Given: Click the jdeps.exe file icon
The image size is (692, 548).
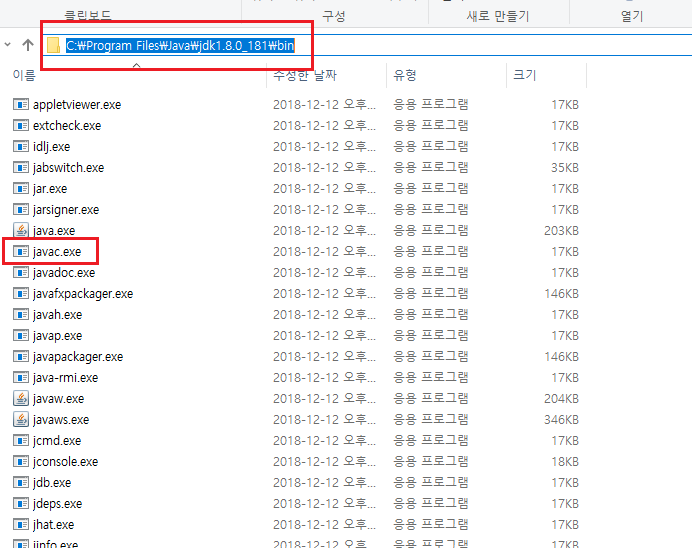Looking at the screenshot, I should pyautogui.click(x=21, y=503).
